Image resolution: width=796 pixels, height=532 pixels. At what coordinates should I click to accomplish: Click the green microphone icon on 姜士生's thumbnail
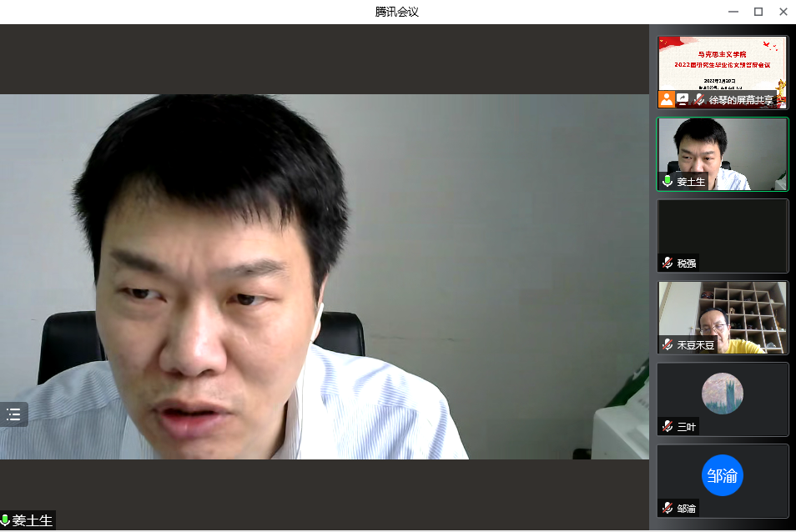[x=668, y=181]
